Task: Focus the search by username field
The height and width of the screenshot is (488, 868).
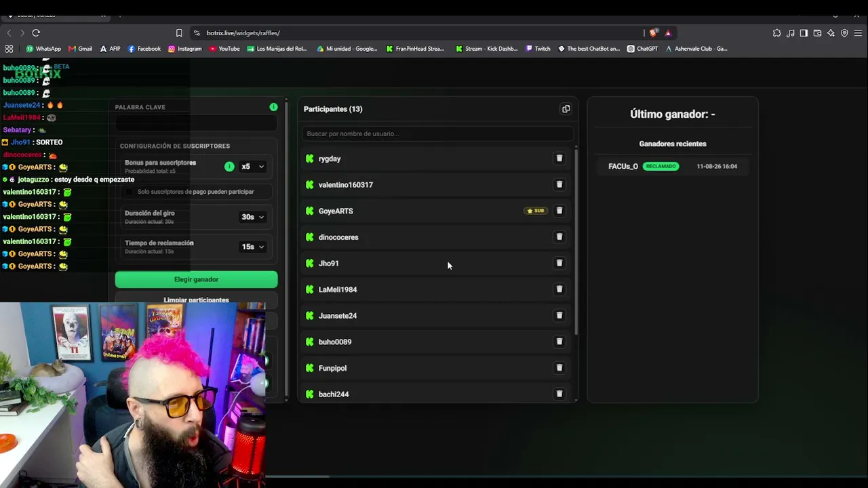Action: pyautogui.click(x=437, y=134)
